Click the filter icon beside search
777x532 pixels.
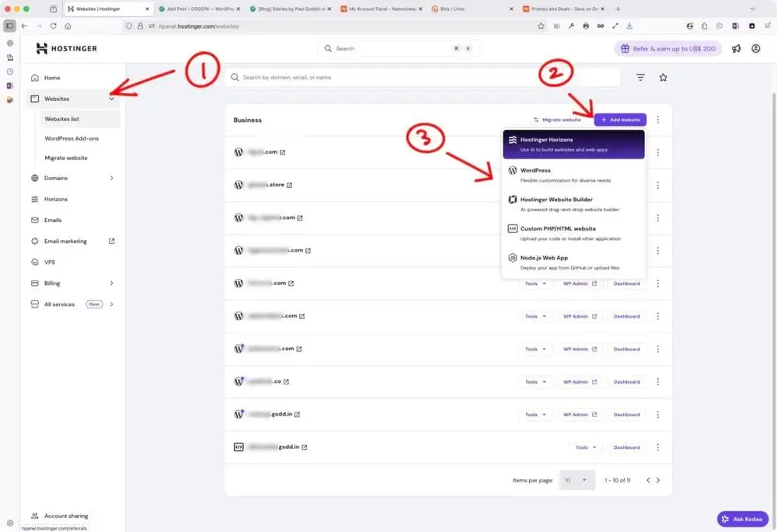click(x=640, y=77)
